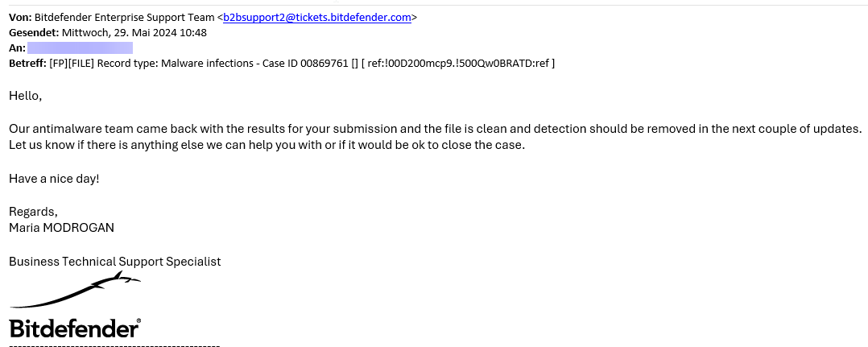Click the dashed separator line below logo
Viewport: 868px width, 347px height.
click(114, 345)
